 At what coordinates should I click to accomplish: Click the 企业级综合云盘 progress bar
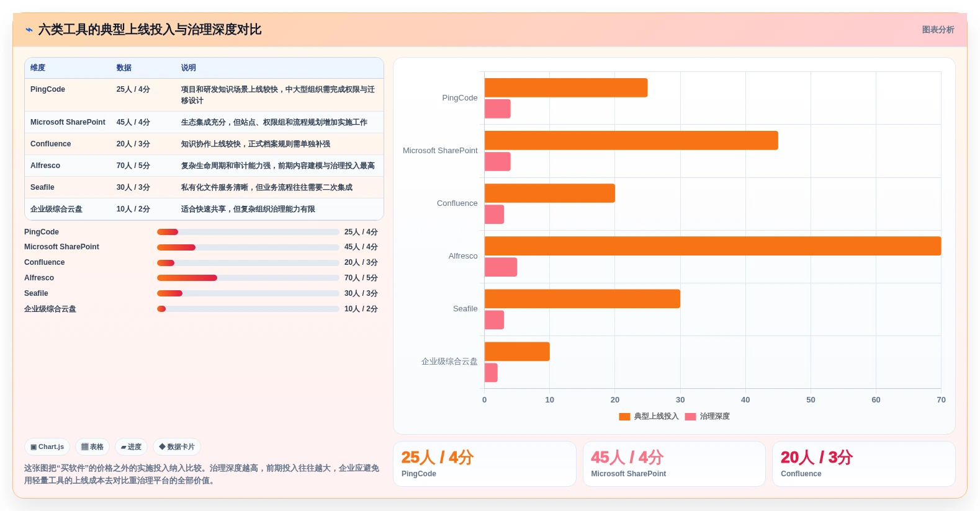[x=248, y=309]
